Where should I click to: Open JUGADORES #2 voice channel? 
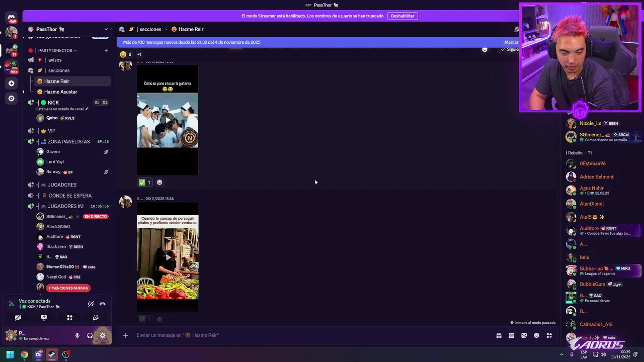66,206
